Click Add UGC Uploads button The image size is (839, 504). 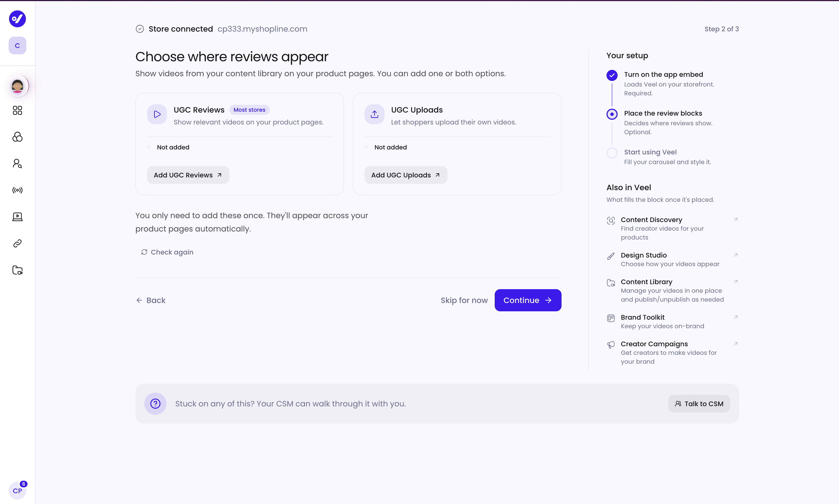click(x=406, y=175)
